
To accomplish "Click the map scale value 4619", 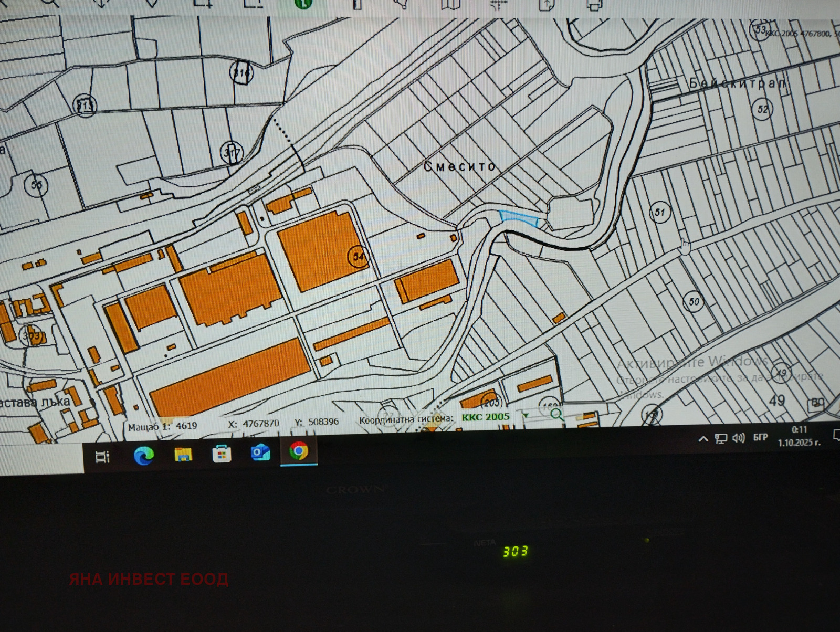I will point(186,426).
